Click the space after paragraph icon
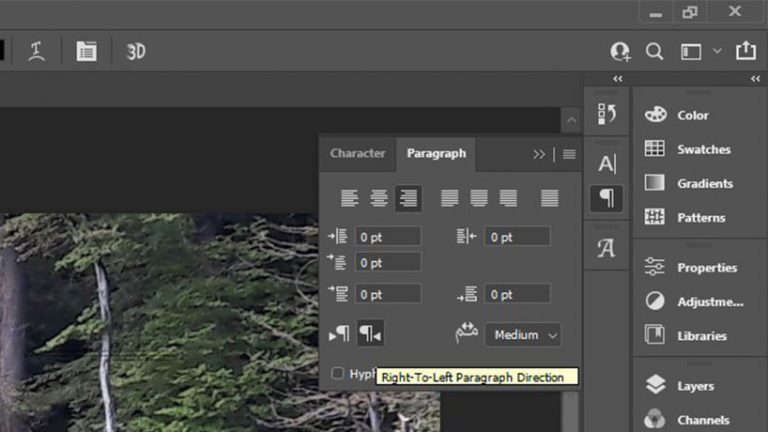 [466, 294]
